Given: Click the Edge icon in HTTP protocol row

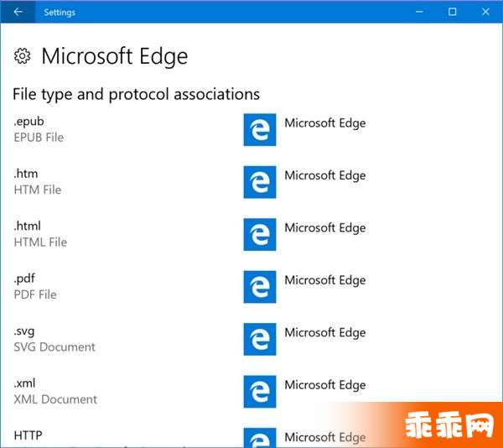Looking at the screenshot, I should click(260, 438).
